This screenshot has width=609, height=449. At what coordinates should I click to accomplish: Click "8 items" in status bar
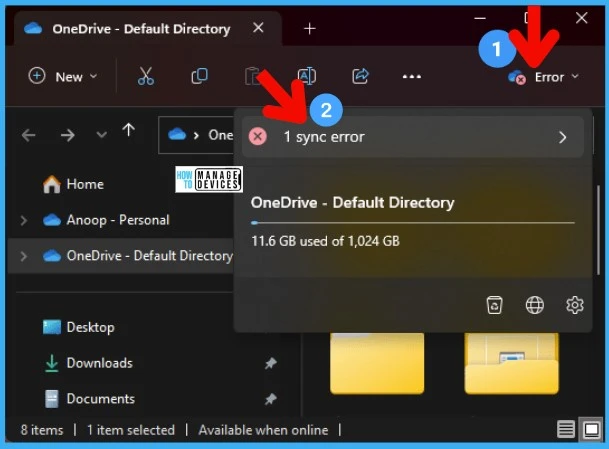(42, 430)
